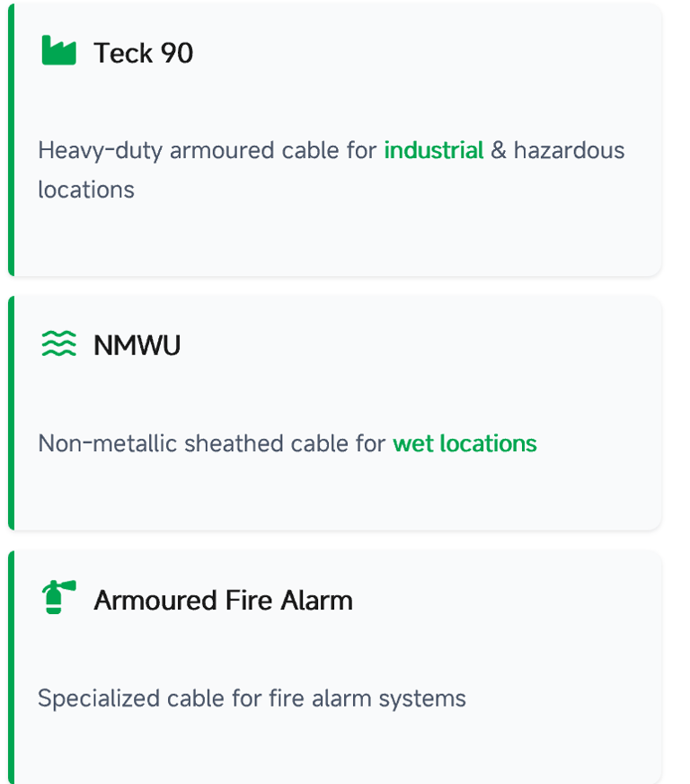Open the Armoured Fire Alarm heading
Viewport: 690px width, 784px height.
[223, 601]
